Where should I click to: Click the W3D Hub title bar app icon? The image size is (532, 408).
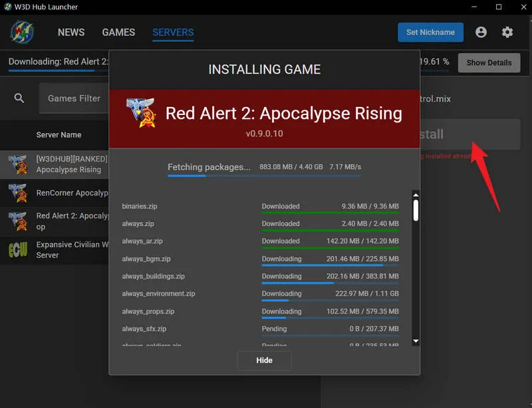7,7
